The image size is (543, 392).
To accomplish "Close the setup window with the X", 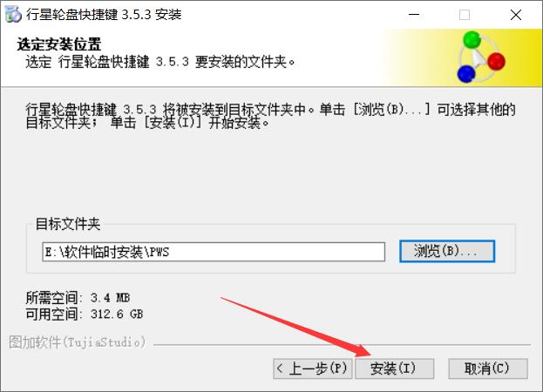I will (x=516, y=15).
